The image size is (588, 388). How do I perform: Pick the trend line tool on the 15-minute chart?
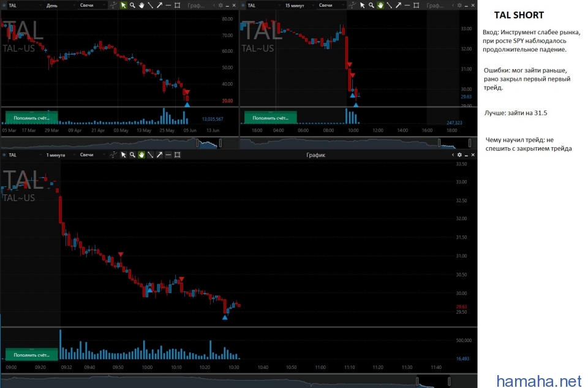pos(390,6)
